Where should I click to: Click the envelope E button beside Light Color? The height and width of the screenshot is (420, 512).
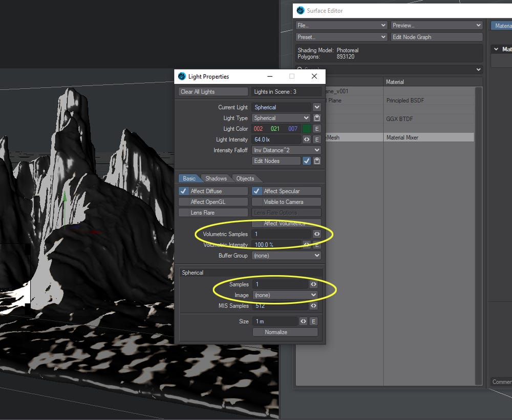317,129
